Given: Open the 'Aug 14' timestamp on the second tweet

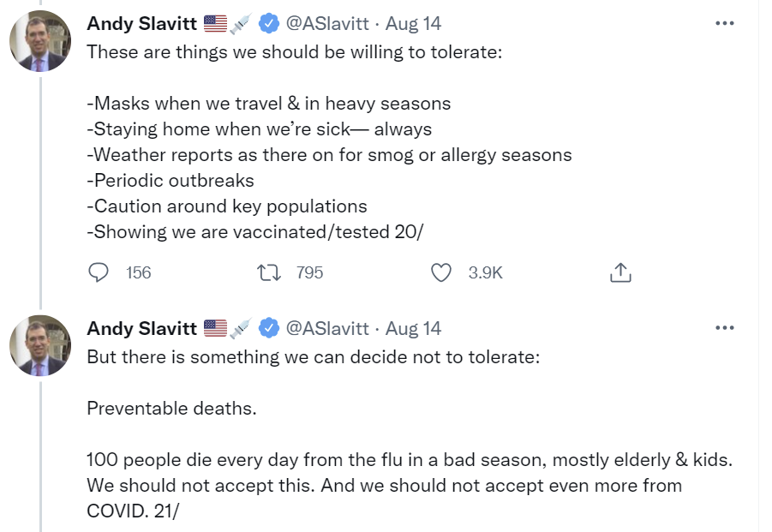Looking at the screenshot, I should 414,328.
